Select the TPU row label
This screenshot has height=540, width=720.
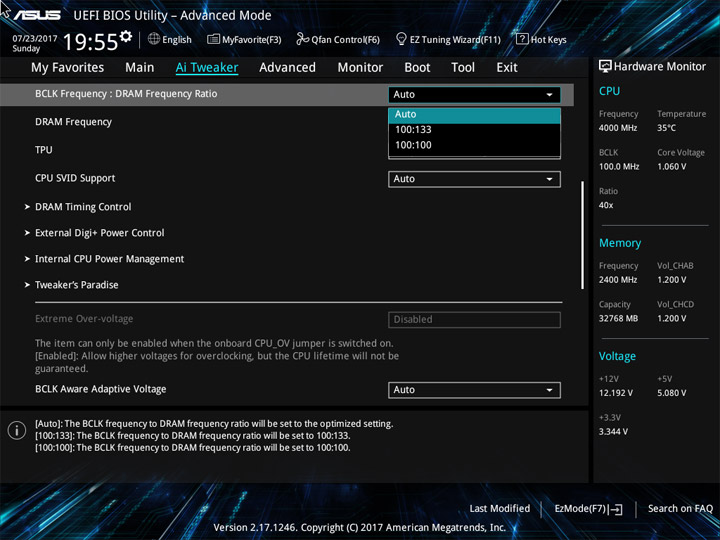click(x=44, y=150)
